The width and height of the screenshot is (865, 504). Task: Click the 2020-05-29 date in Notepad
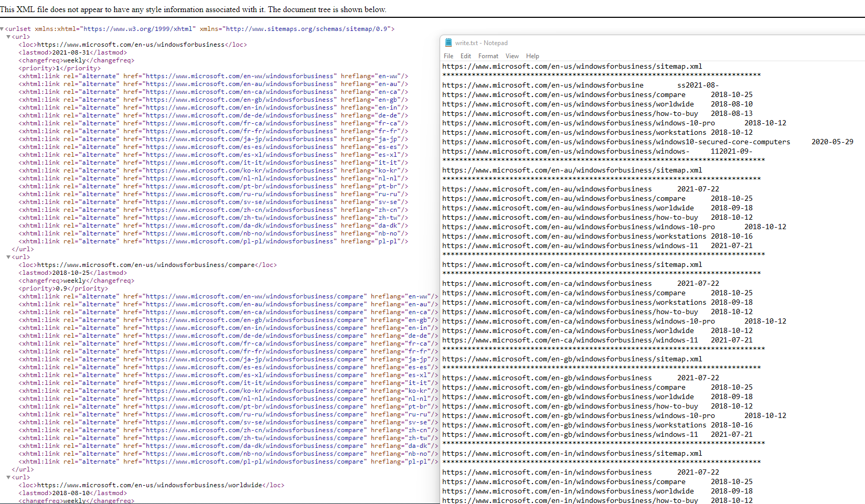832,142
